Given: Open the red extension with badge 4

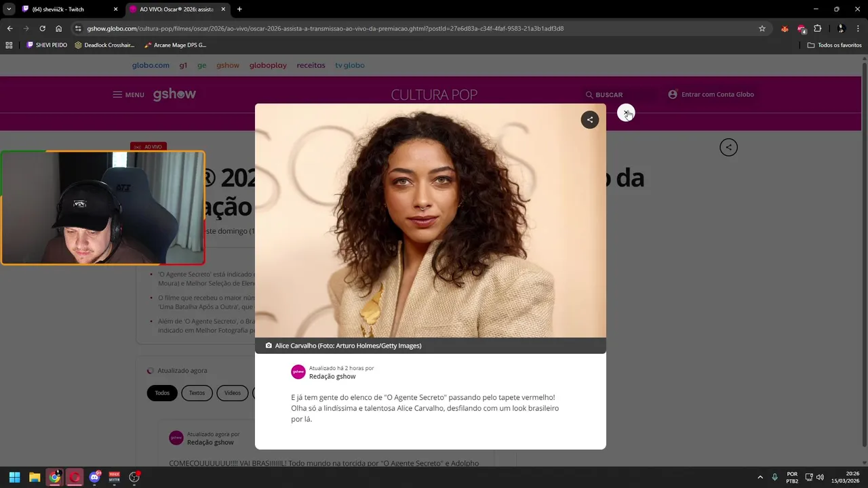Looking at the screenshot, I should 802,28.
